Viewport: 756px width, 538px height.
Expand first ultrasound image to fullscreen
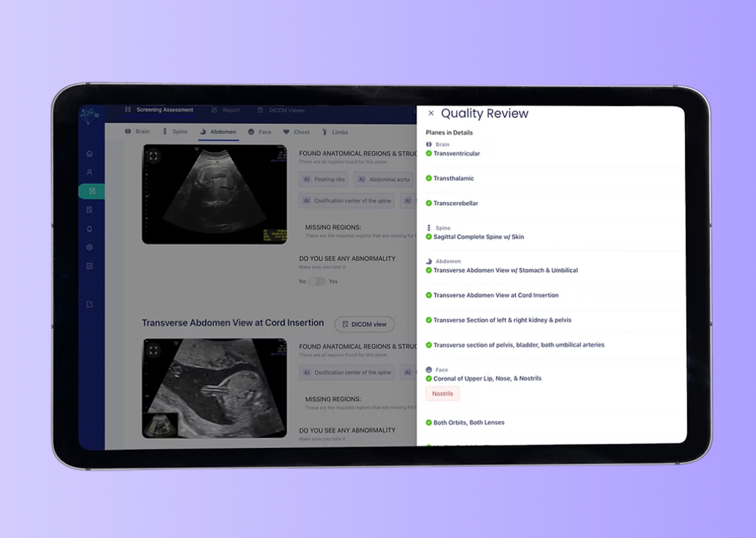(x=153, y=157)
